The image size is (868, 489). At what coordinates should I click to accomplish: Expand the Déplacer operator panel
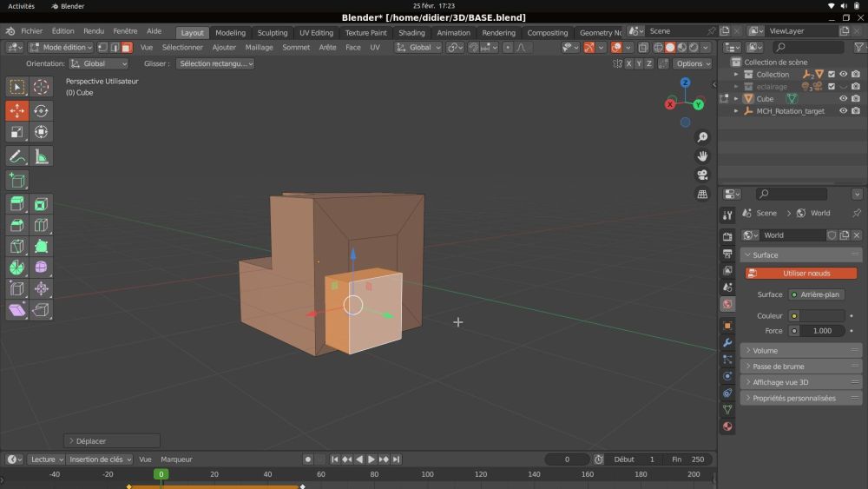(112, 441)
